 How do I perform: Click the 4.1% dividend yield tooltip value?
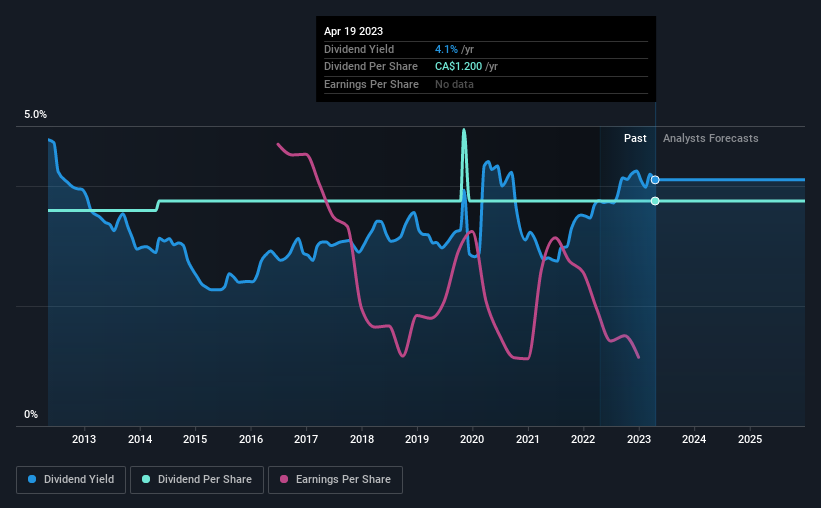(x=446, y=49)
